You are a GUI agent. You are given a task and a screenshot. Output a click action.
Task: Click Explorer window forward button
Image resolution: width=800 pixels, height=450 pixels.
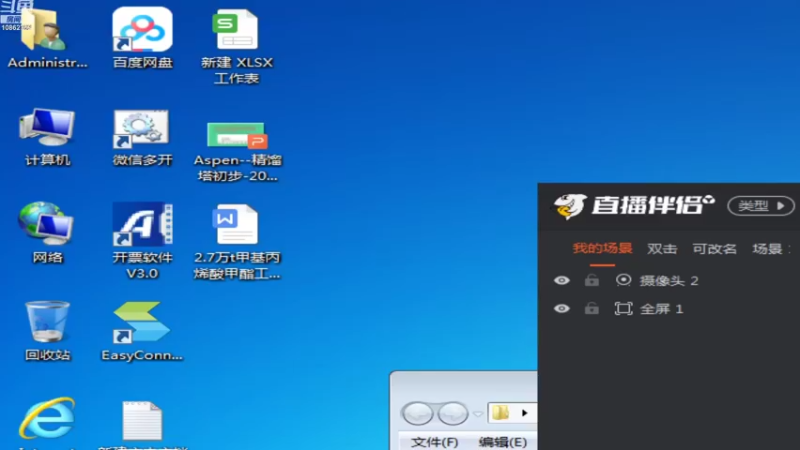coord(453,413)
